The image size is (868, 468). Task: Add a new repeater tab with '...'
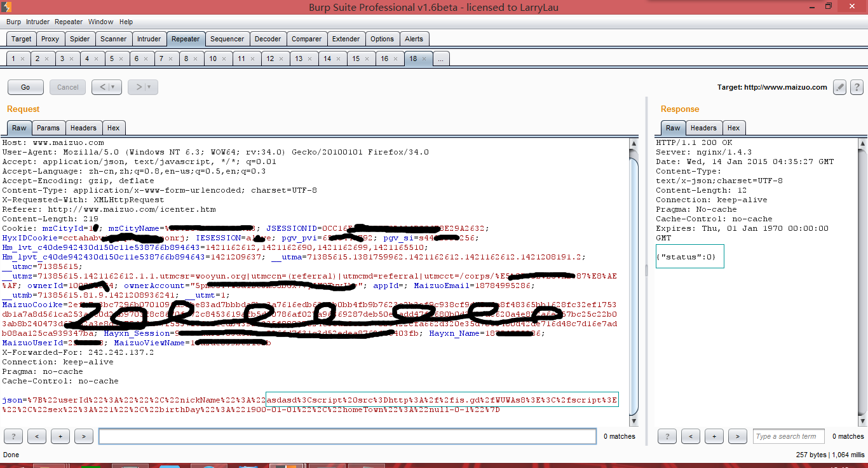(441, 59)
